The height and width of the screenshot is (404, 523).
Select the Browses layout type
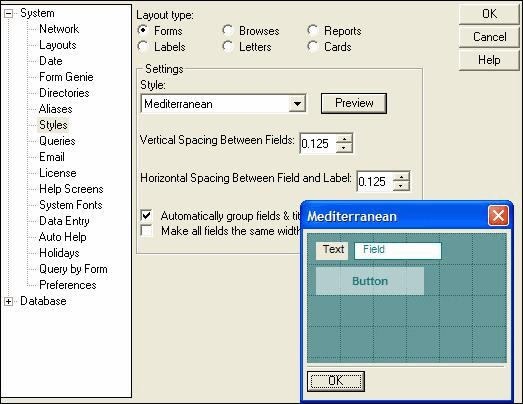tap(228, 30)
